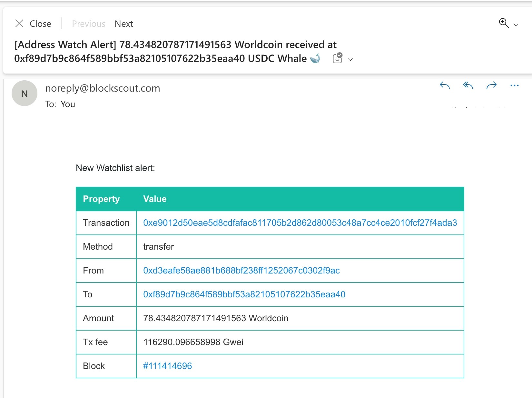
Task: Click the noreply@blockscout.com sender address
Action: 103,88
